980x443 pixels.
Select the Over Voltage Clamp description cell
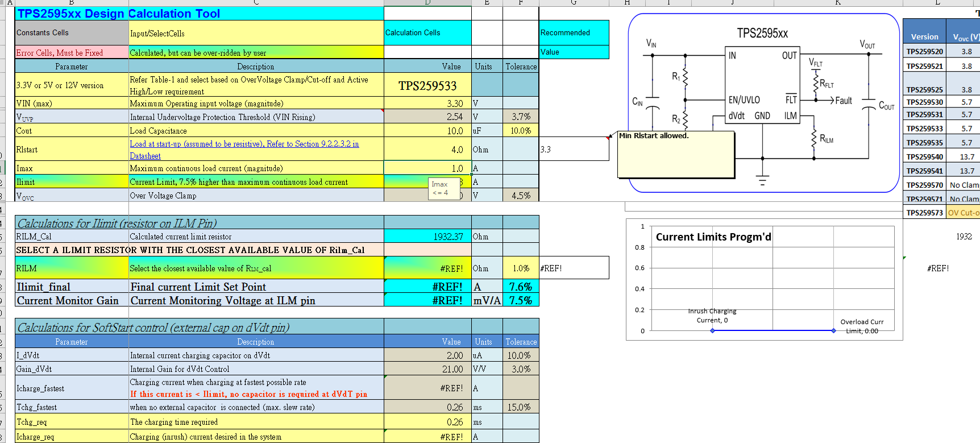pyautogui.click(x=256, y=195)
